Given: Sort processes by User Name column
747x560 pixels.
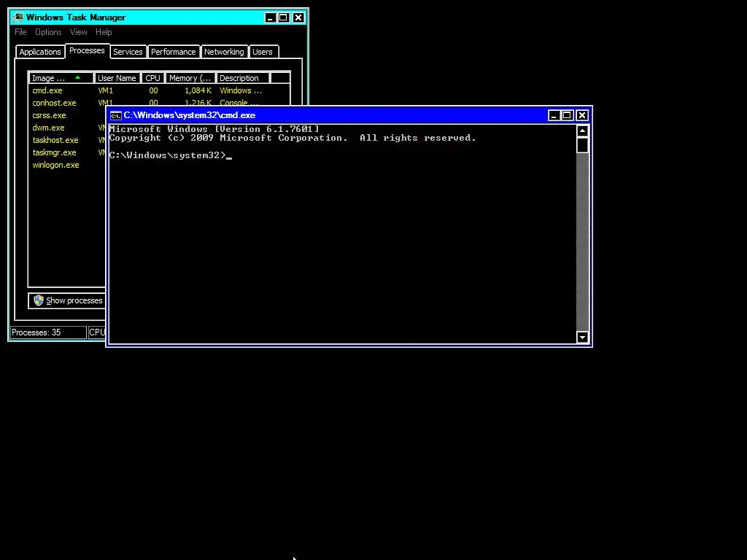Looking at the screenshot, I should click(117, 78).
